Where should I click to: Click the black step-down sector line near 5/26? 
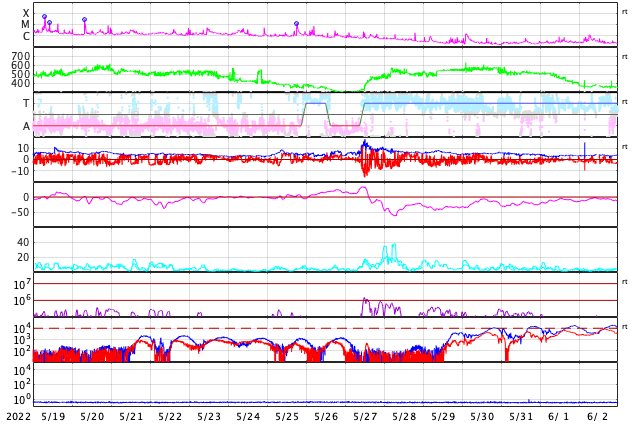click(x=330, y=115)
